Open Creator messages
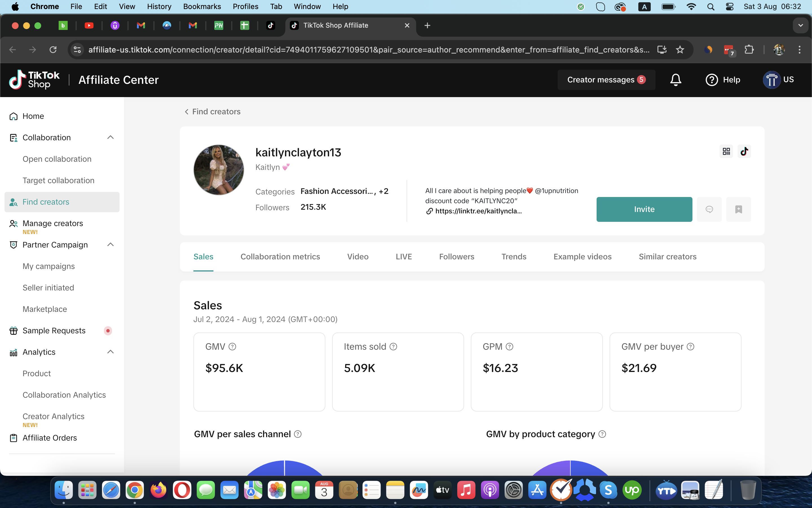This screenshot has height=508, width=812. point(606,80)
